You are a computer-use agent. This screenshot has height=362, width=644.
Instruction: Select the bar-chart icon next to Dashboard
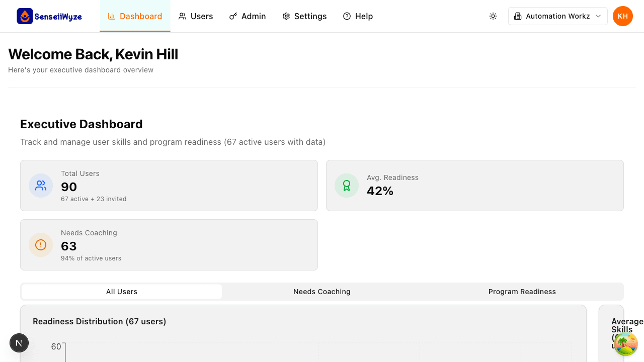[111, 16]
